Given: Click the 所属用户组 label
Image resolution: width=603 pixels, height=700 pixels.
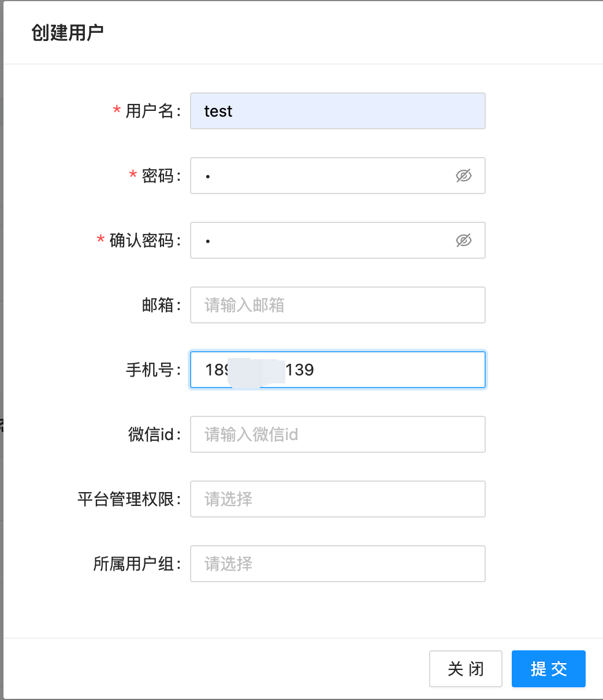Looking at the screenshot, I should (x=133, y=564).
